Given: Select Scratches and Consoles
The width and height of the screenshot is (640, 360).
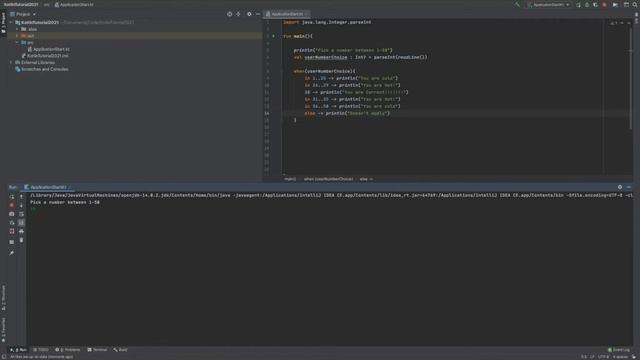Looking at the screenshot, I should [x=42, y=69].
